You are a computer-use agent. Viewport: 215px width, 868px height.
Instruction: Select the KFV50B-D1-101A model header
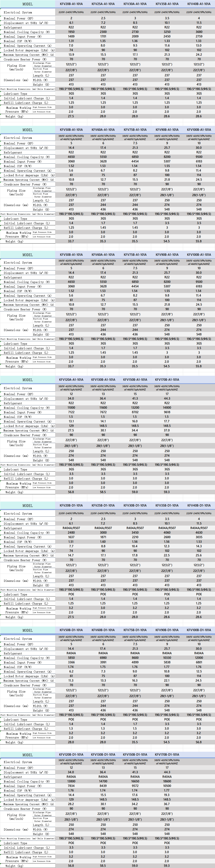(71, 630)
